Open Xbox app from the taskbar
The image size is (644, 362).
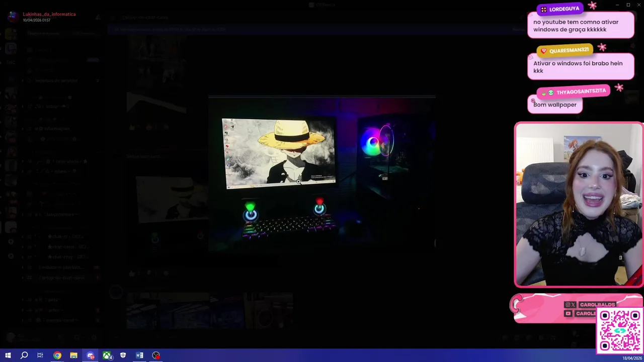click(107, 355)
